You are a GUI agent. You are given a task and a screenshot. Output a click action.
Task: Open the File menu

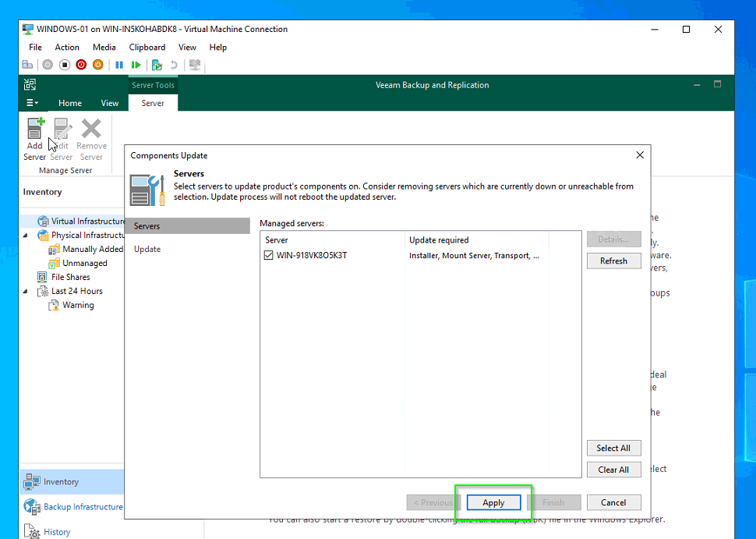pyautogui.click(x=35, y=48)
